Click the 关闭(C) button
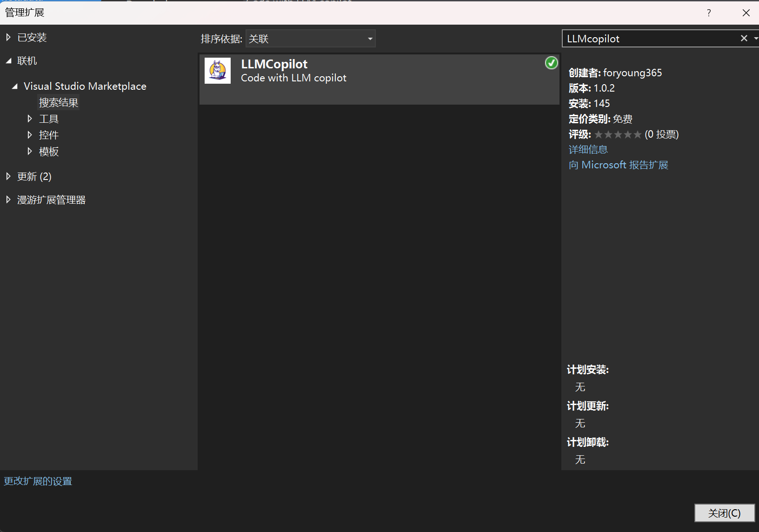 coord(725,513)
